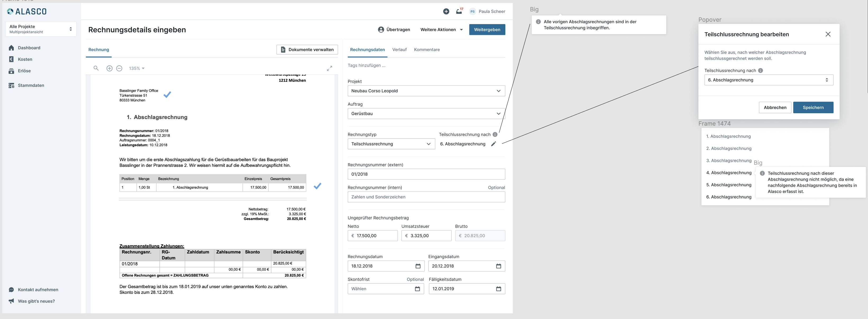Click the plus add icon in header
The height and width of the screenshot is (319, 868).
[x=446, y=11]
